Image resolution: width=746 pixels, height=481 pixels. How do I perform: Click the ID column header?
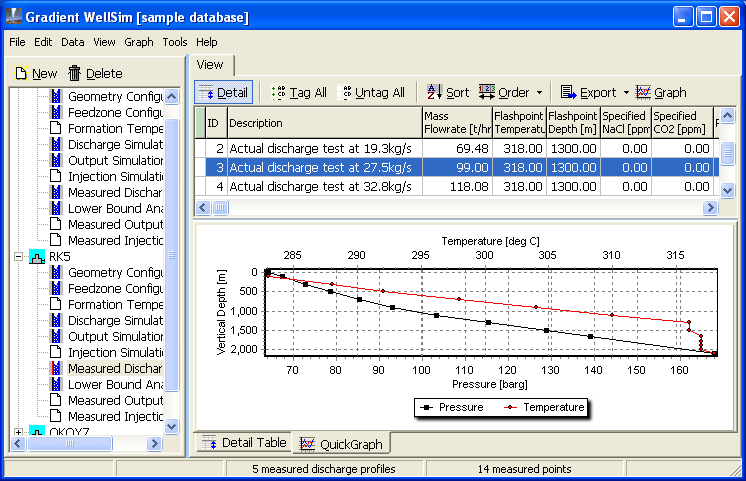coord(216,123)
